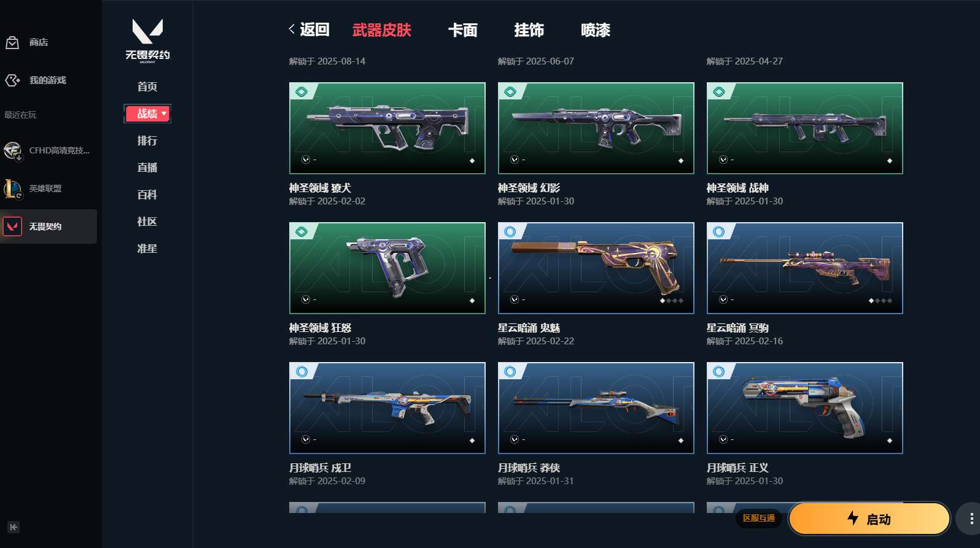Expand chevron on 星云暗涌 鬼魅 skin card
Screen dimensions: 980x548
pyautogui.click(x=514, y=299)
